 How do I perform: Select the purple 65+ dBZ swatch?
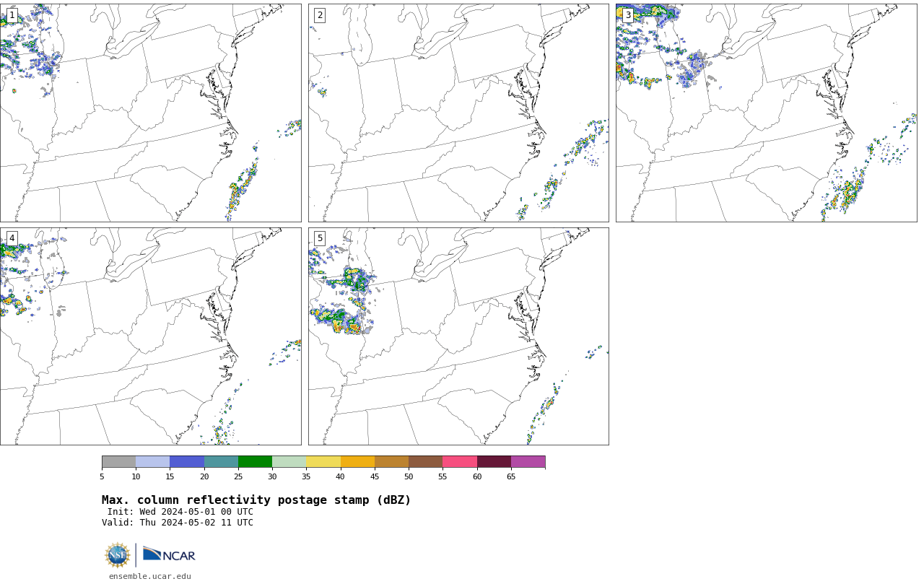[528, 462]
